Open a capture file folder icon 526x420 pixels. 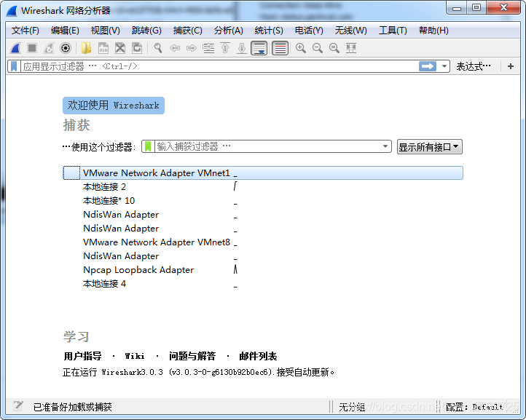(x=86, y=48)
